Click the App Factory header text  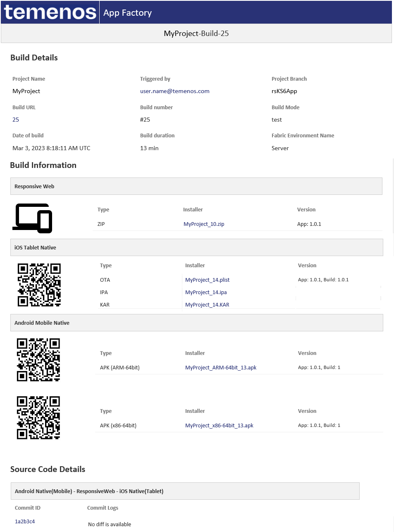(127, 13)
